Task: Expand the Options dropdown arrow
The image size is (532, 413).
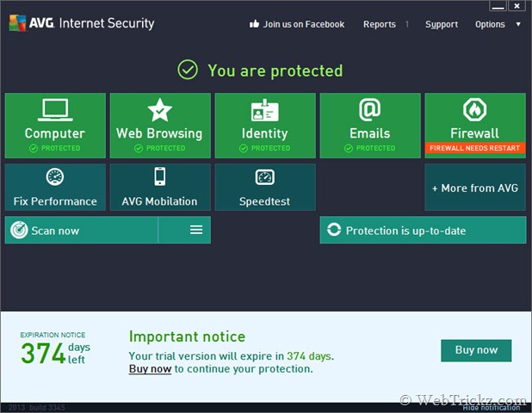Action: (x=518, y=24)
